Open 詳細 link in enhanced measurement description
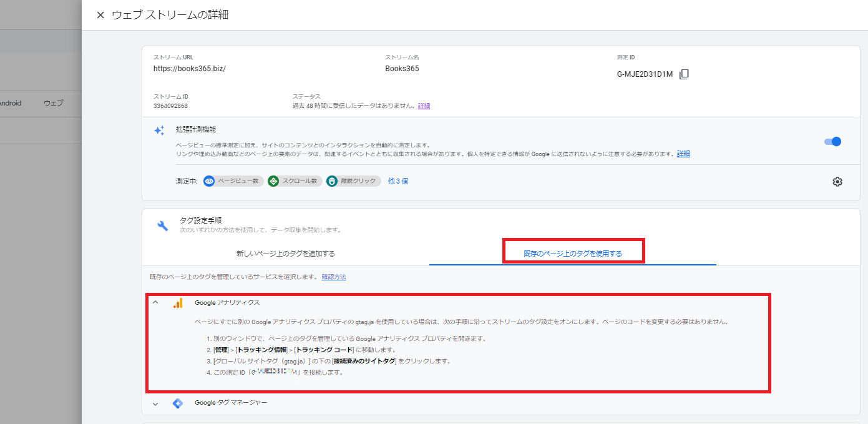Image resolution: width=868 pixels, height=424 pixels. [683, 154]
